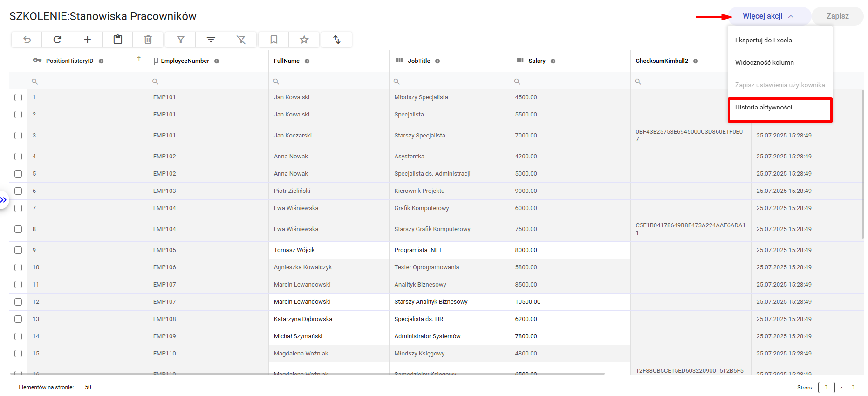
Task: Click the undo arrow in the toolbar
Action: pos(27,40)
